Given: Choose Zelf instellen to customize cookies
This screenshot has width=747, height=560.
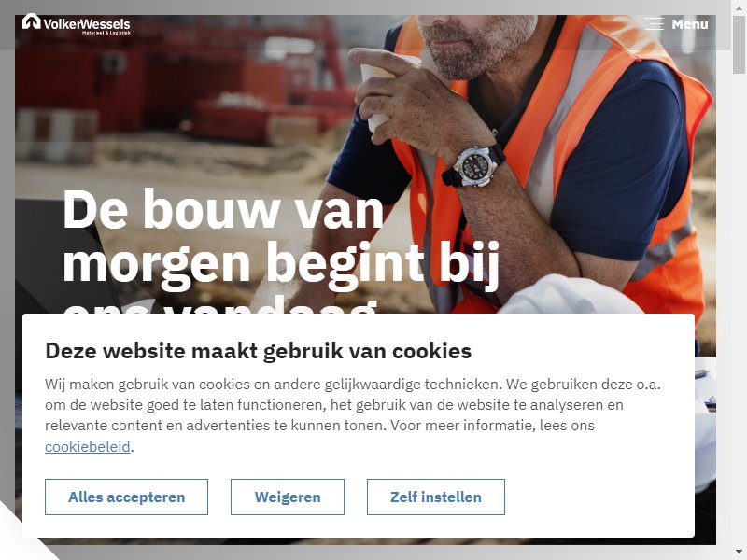Looking at the screenshot, I should point(435,497).
